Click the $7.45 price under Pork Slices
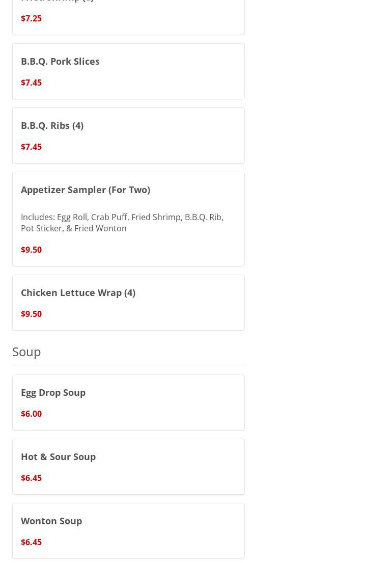 click(31, 83)
